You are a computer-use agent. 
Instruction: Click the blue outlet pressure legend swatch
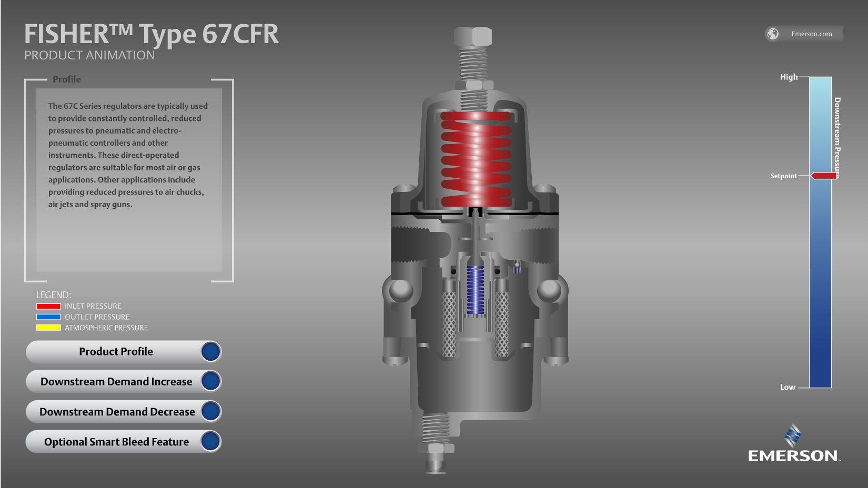[48, 317]
